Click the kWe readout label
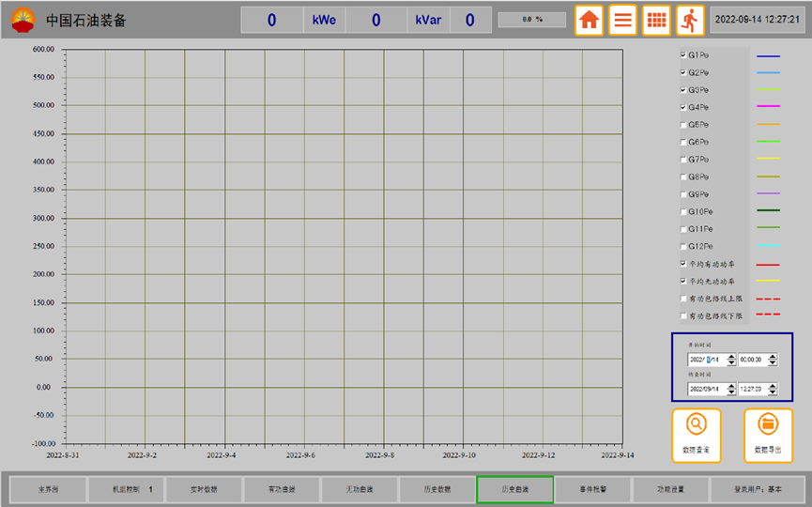 pyautogui.click(x=324, y=21)
